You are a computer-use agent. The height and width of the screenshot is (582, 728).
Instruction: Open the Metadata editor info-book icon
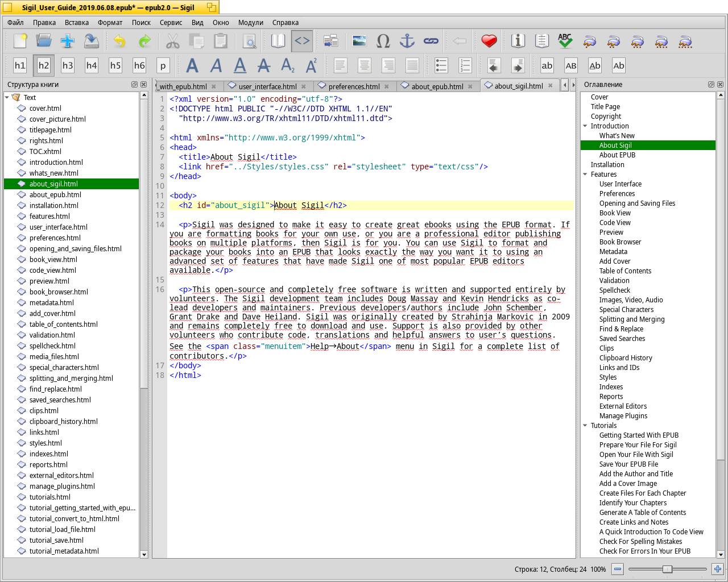(518, 41)
